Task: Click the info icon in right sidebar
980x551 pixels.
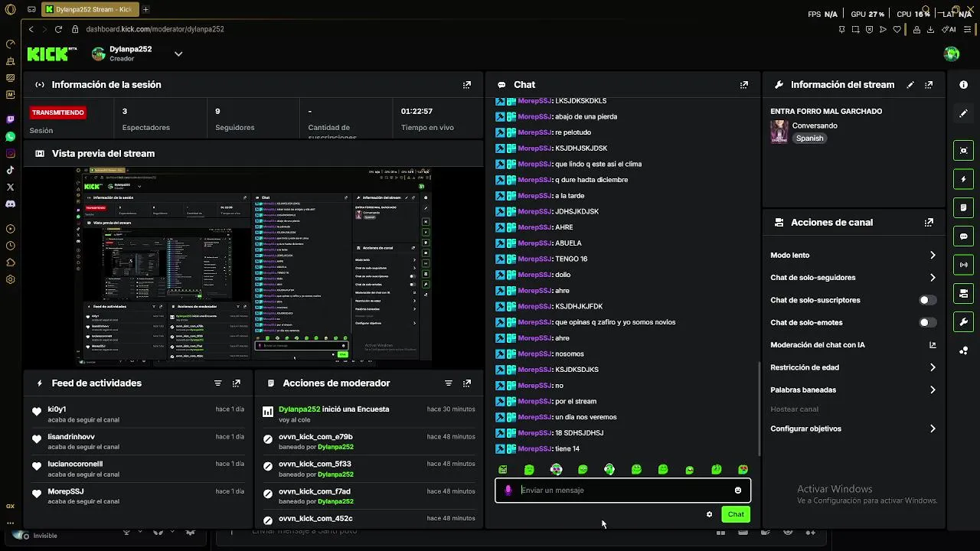Action: (963, 85)
